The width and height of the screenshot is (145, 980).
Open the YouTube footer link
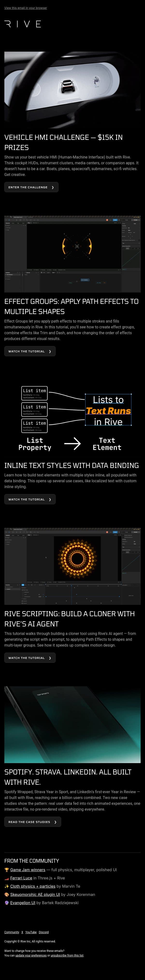(x=31, y=932)
